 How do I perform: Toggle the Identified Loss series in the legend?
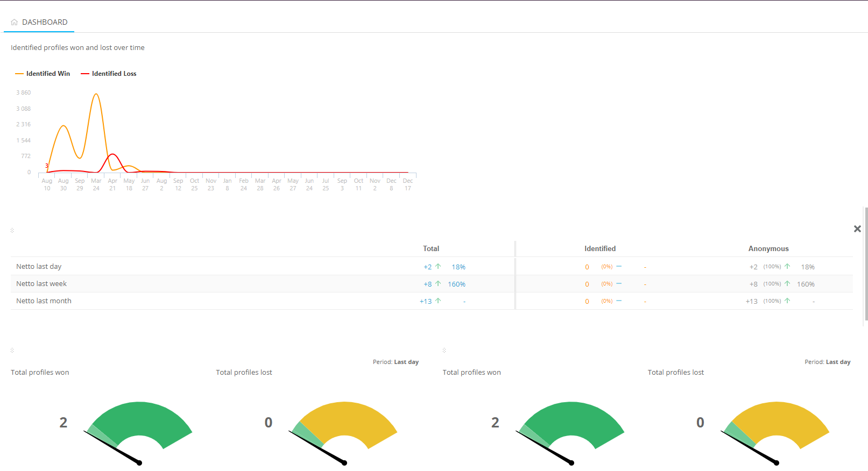114,74
